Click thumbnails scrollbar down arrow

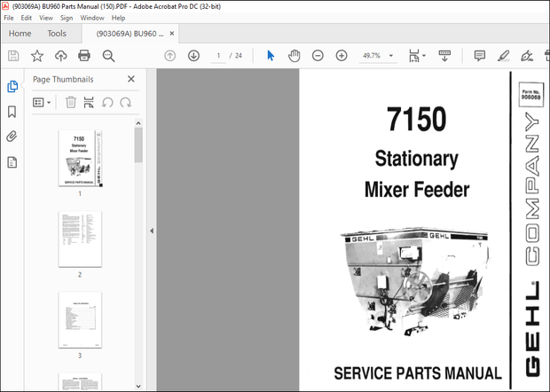[138, 386]
